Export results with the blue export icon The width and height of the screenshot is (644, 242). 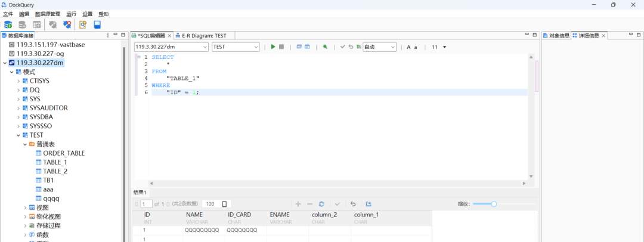(x=369, y=204)
